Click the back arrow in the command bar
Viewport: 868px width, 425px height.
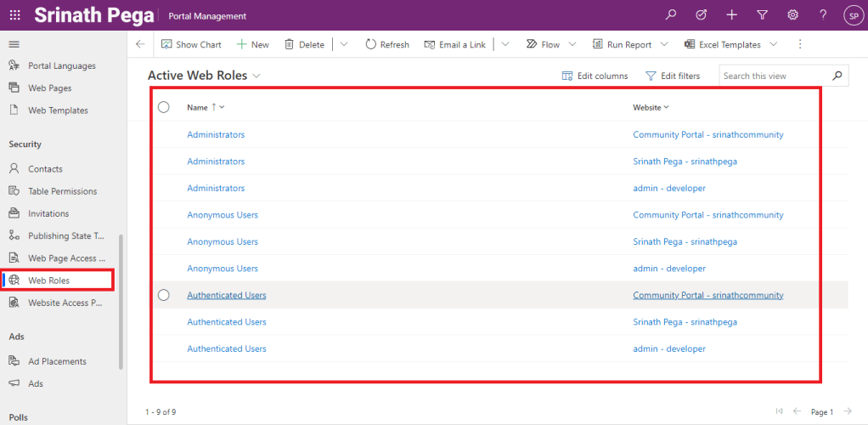[140, 44]
